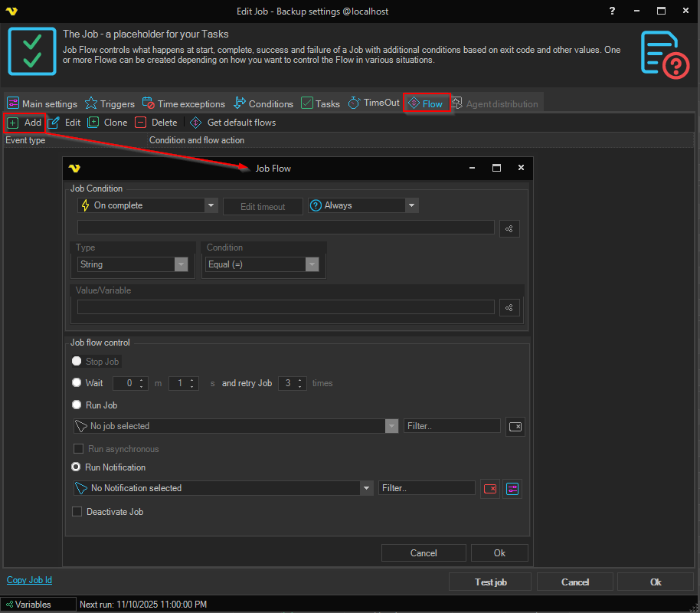700x613 pixels.
Task: Switch to the Triggers tab
Action: [x=110, y=103]
